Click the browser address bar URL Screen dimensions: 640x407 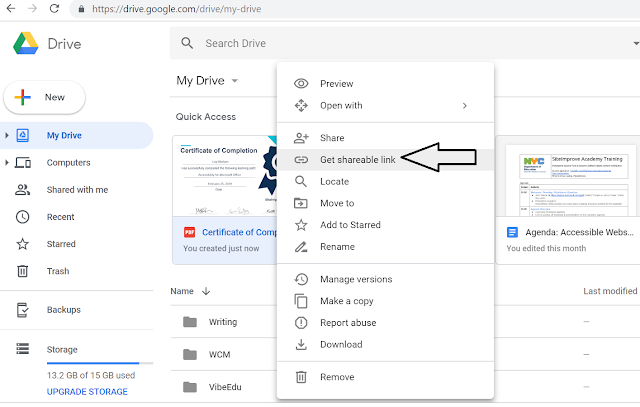click(177, 9)
